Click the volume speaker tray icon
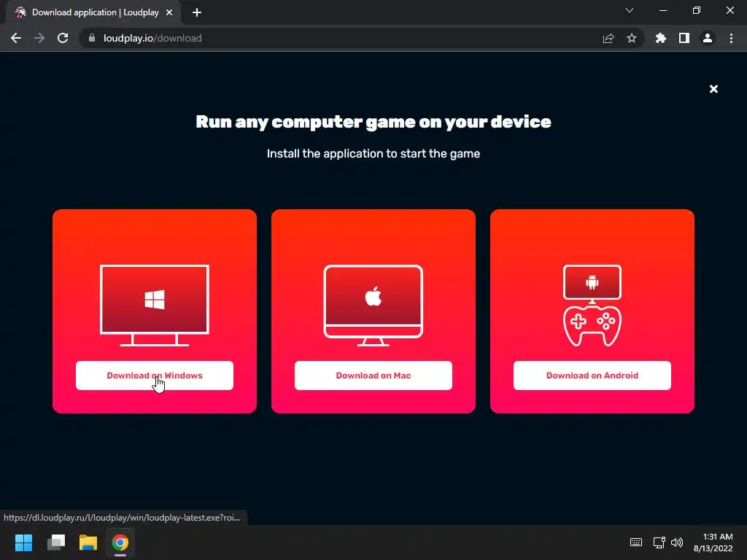 676,542
